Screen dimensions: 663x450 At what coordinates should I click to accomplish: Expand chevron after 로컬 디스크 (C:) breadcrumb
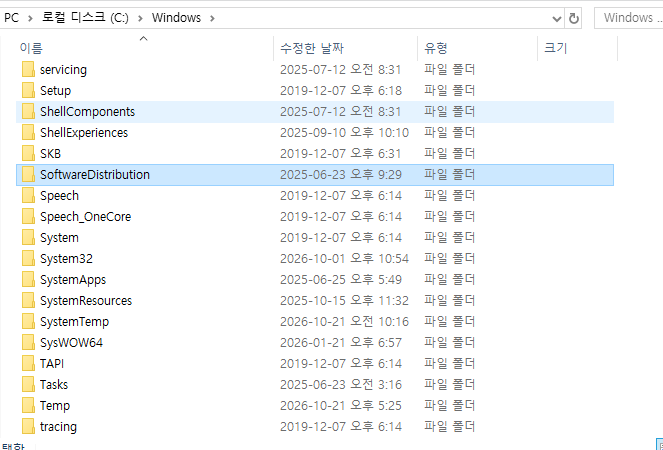tap(140, 18)
